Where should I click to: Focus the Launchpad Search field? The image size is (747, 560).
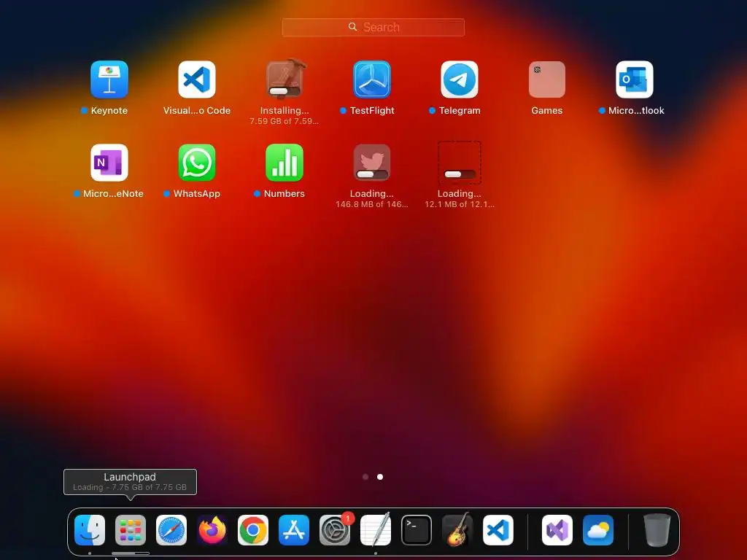373,27
